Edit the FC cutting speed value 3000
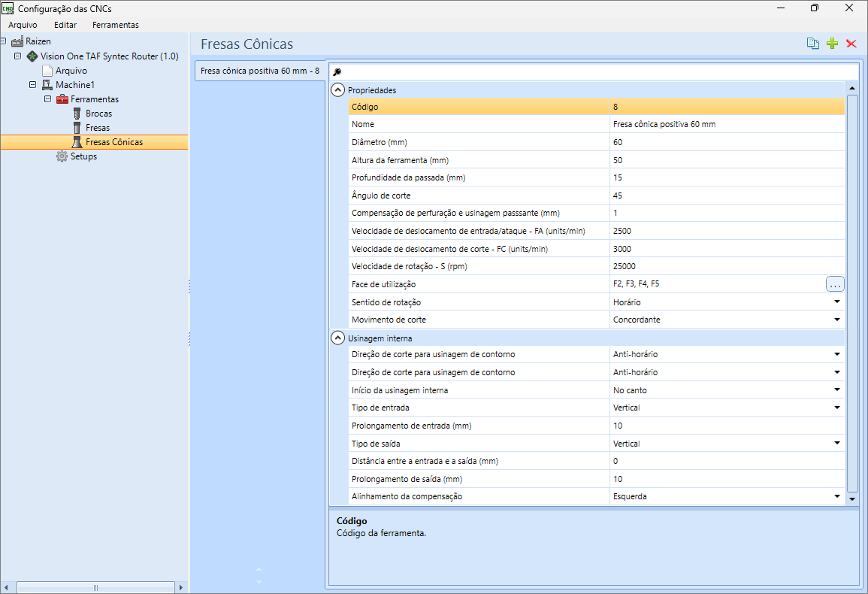 pos(727,249)
